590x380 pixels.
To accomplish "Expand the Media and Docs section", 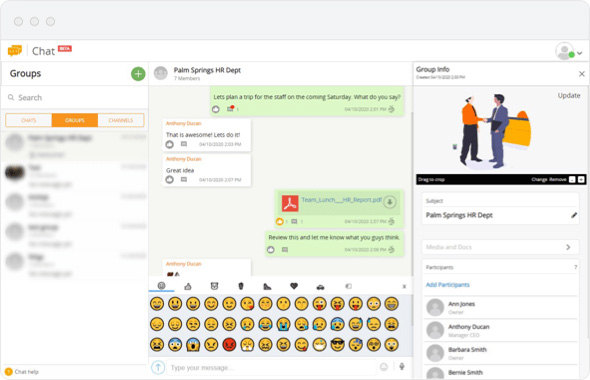I will (x=500, y=247).
